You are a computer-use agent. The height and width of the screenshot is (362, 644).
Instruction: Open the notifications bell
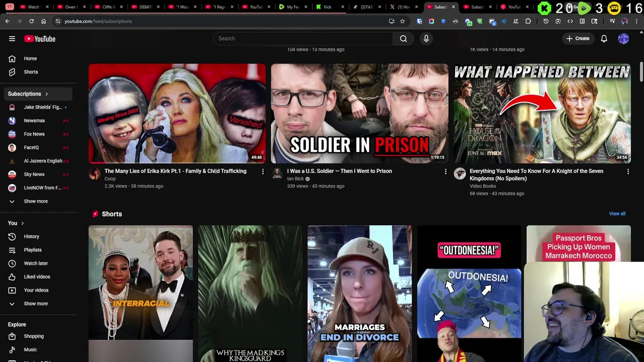(604, 39)
